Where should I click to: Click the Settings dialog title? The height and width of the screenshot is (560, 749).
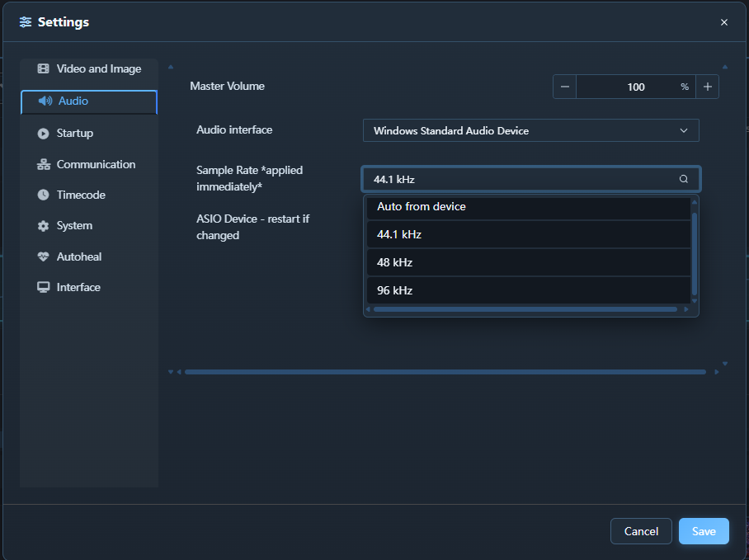(64, 22)
